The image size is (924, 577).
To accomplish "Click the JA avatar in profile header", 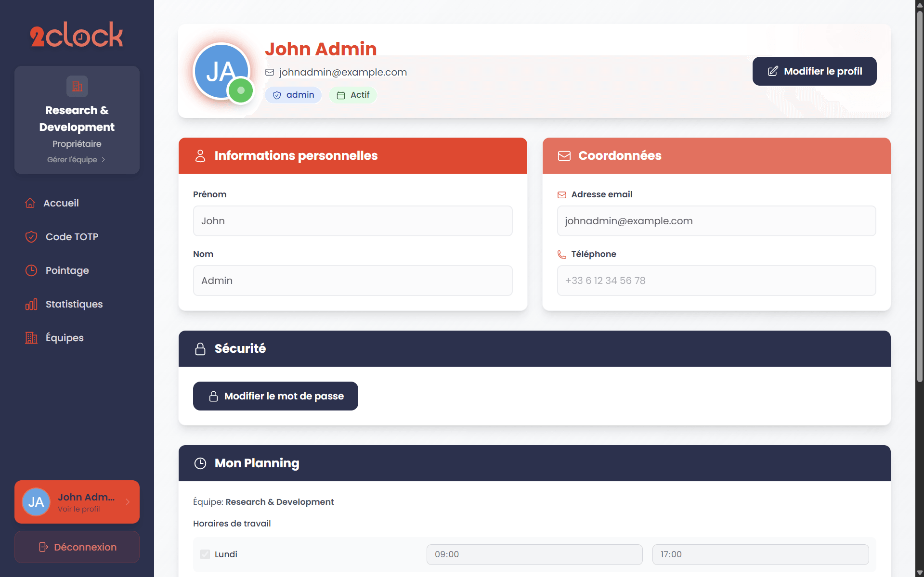I will coord(221,71).
